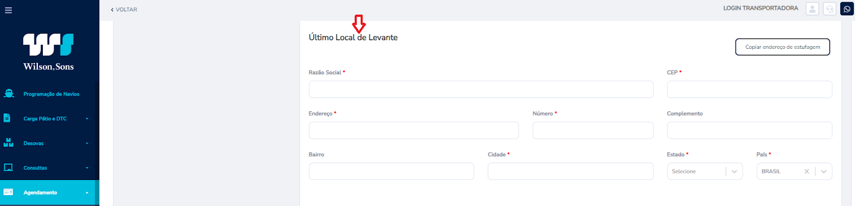Open the Consultas menu item
The width and height of the screenshot is (868, 206).
coord(35,168)
